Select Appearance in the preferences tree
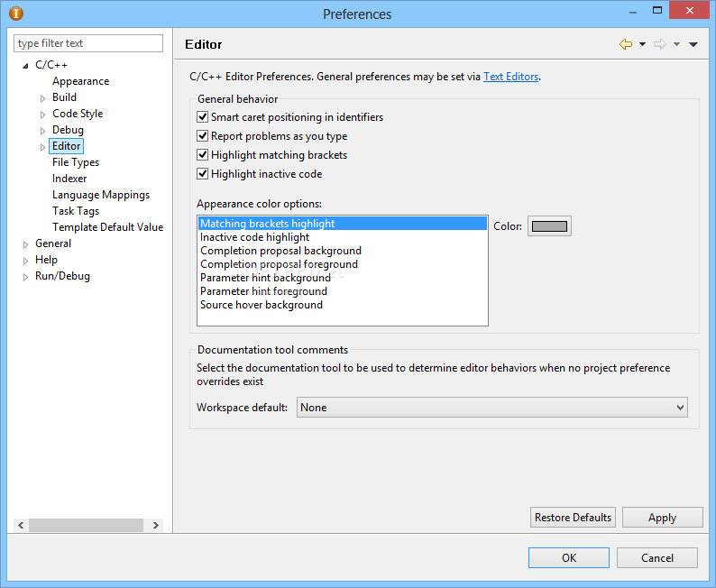The height and width of the screenshot is (588, 716). click(x=81, y=81)
